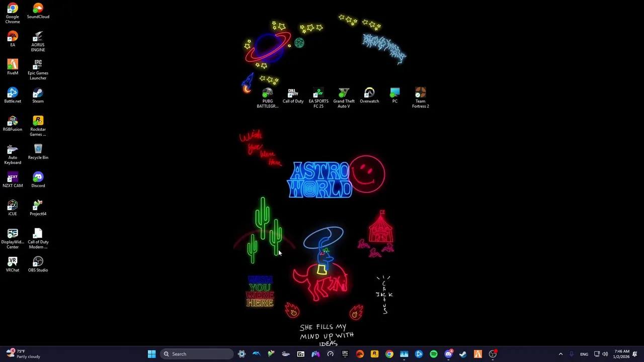Select the iCUE desktop icon
644x362 pixels.
coord(13,208)
